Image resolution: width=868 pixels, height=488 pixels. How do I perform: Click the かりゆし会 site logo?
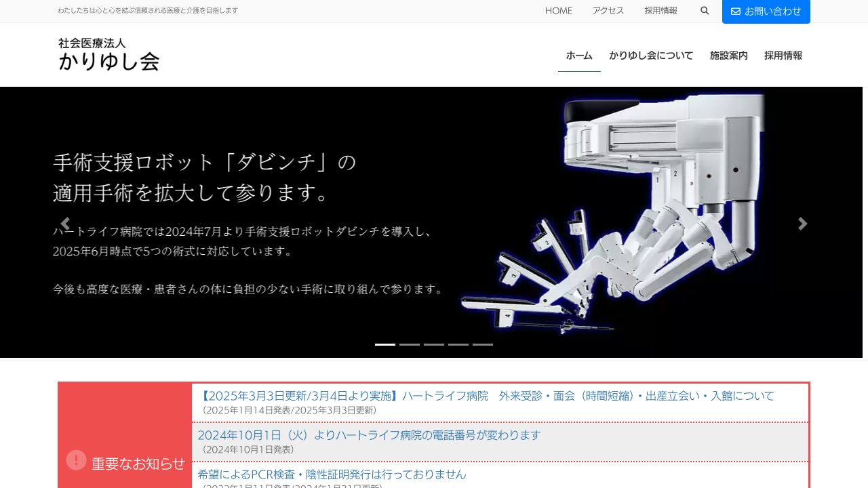(108, 55)
